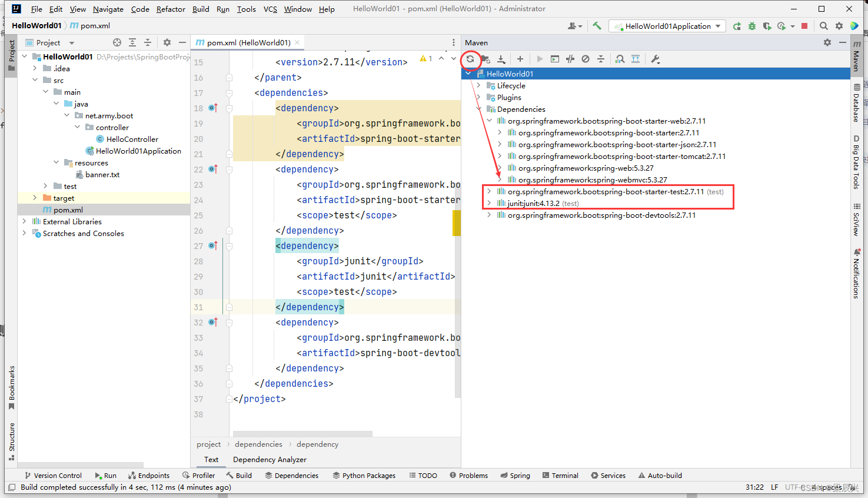Open the Refactor menu
The image size is (868, 498).
[x=171, y=9]
